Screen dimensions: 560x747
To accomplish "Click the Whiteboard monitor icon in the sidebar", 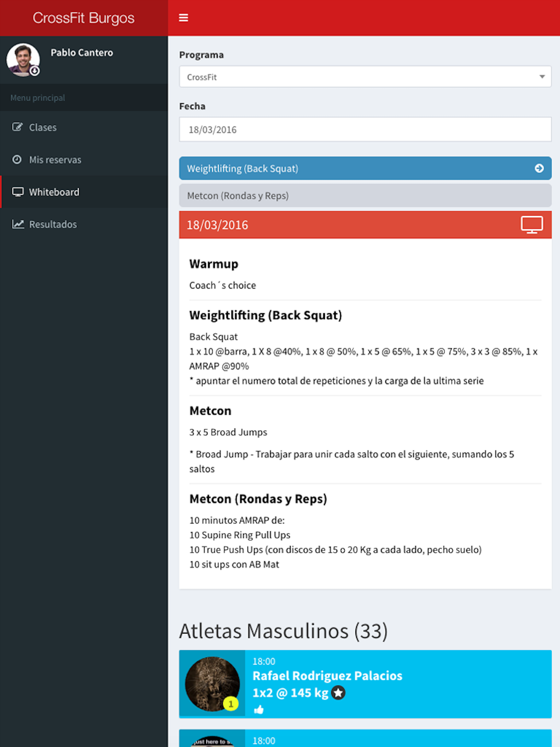I will pyautogui.click(x=18, y=192).
